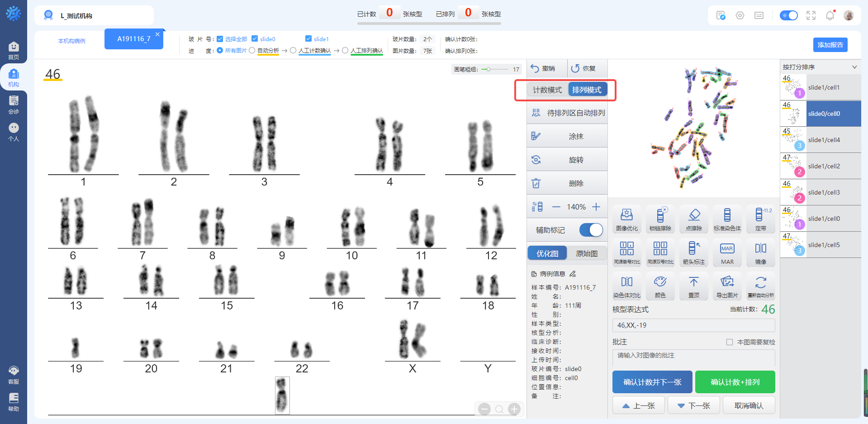Click the 确认计数+排列 green button
The image size is (868, 424).
[x=735, y=382]
